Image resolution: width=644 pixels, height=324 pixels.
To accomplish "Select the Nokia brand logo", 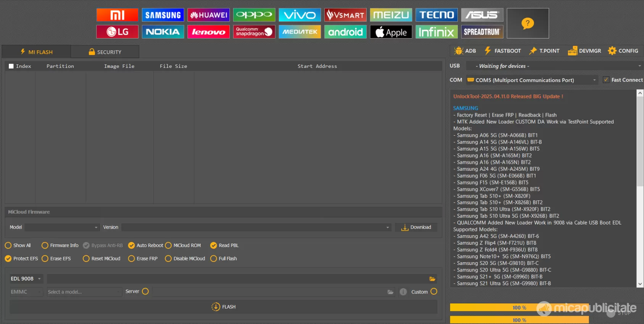I will pyautogui.click(x=163, y=32).
